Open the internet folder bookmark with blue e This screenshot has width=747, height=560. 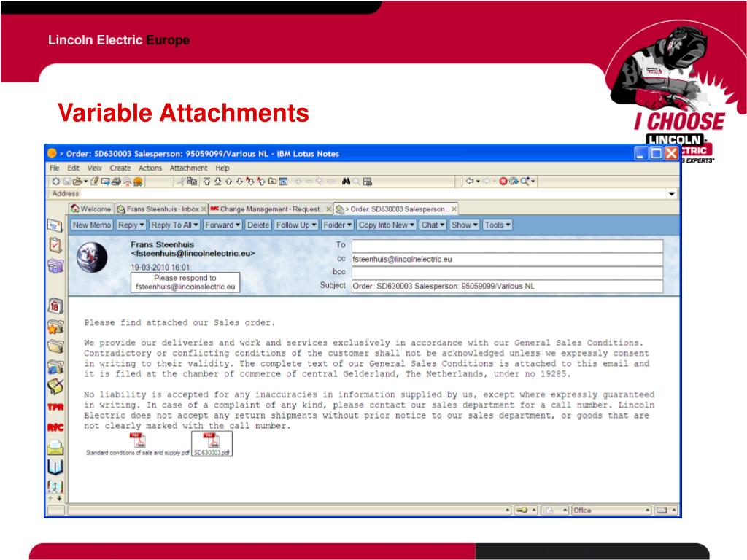[55, 367]
